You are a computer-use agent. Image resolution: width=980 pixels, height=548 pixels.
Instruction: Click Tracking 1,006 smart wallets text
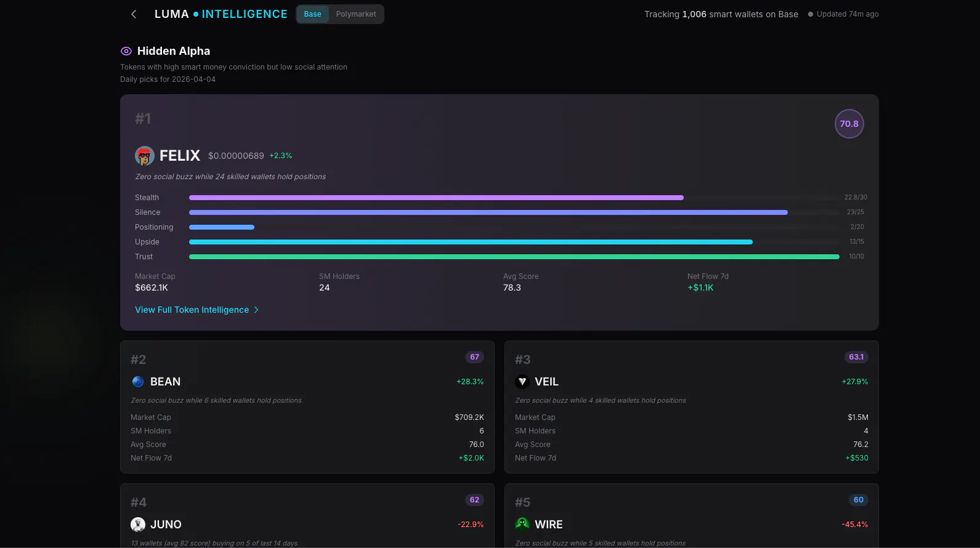[x=721, y=14]
